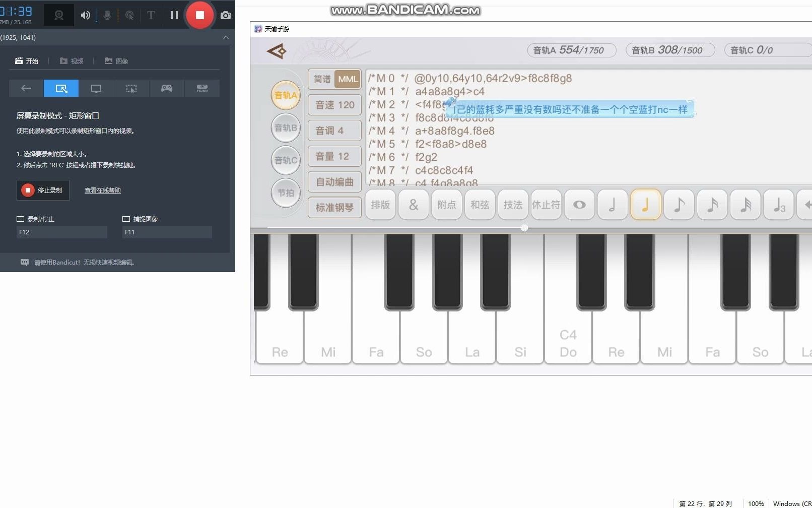Viewport: 812px width, 508px height.
Task: Open the 音量 12 volume setting
Action: coord(334,156)
